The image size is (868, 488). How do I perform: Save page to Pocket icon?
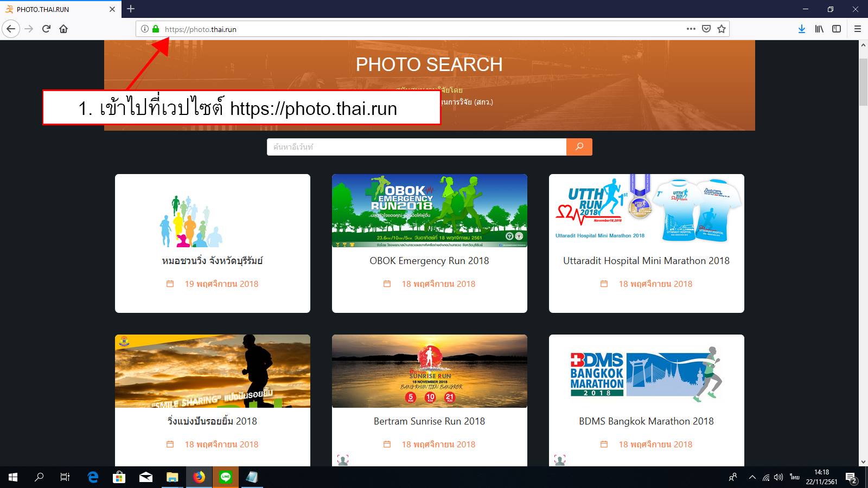[x=706, y=29]
